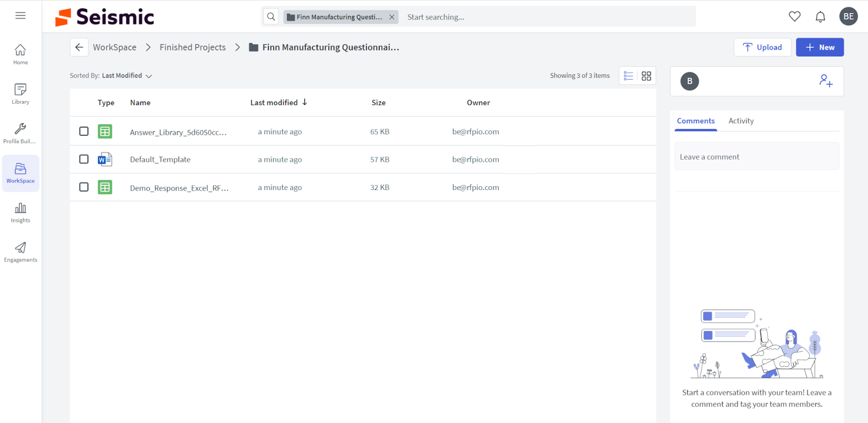Click Name column header
The width and height of the screenshot is (868, 423).
click(x=140, y=103)
